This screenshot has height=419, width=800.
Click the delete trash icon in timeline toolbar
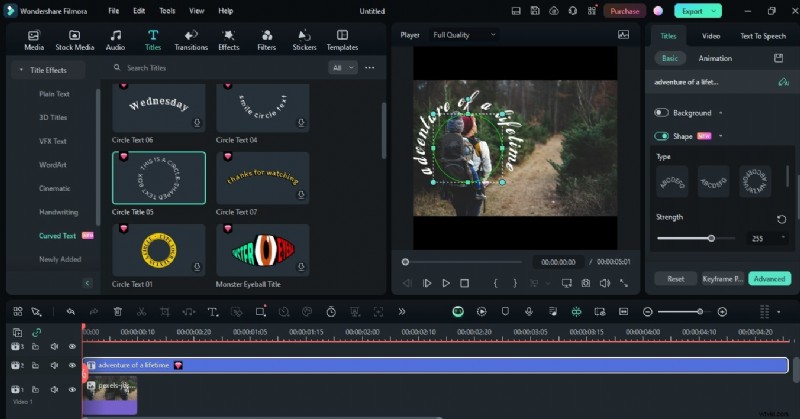click(x=118, y=312)
